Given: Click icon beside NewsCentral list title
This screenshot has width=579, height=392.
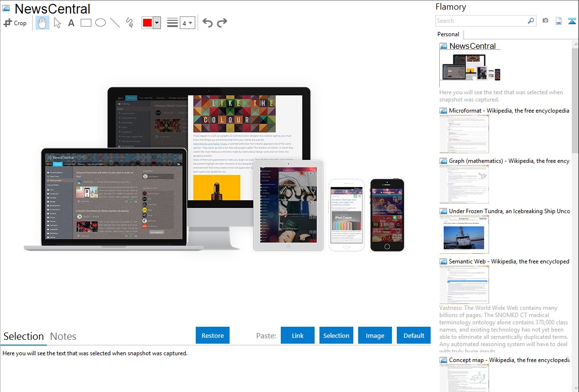Looking at the screenshot, I should 443,46.
